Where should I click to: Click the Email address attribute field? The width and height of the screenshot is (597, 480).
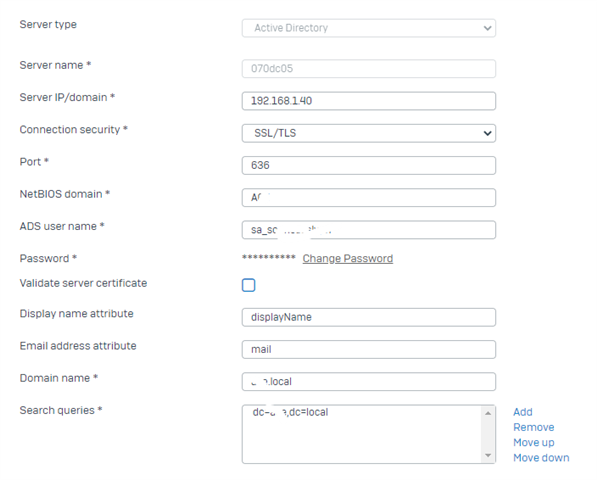(x=369, y=349)
